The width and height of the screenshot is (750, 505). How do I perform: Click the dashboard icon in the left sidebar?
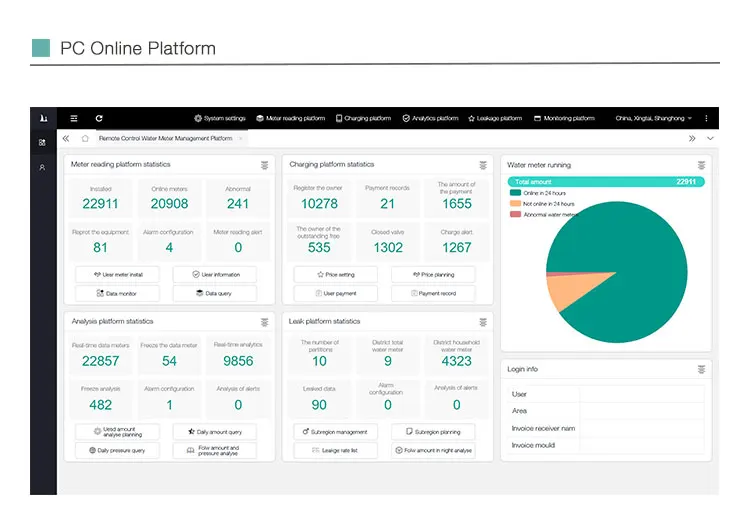pos(42,143)
